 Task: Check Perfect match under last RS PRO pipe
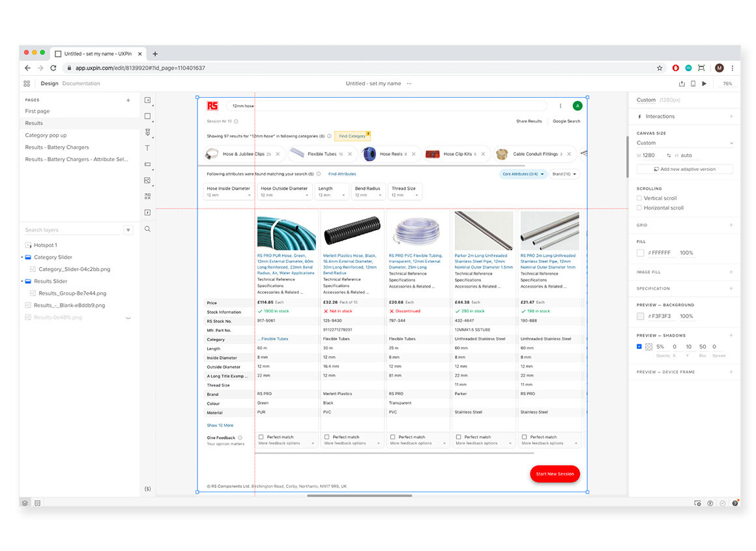tap(524, 437)
